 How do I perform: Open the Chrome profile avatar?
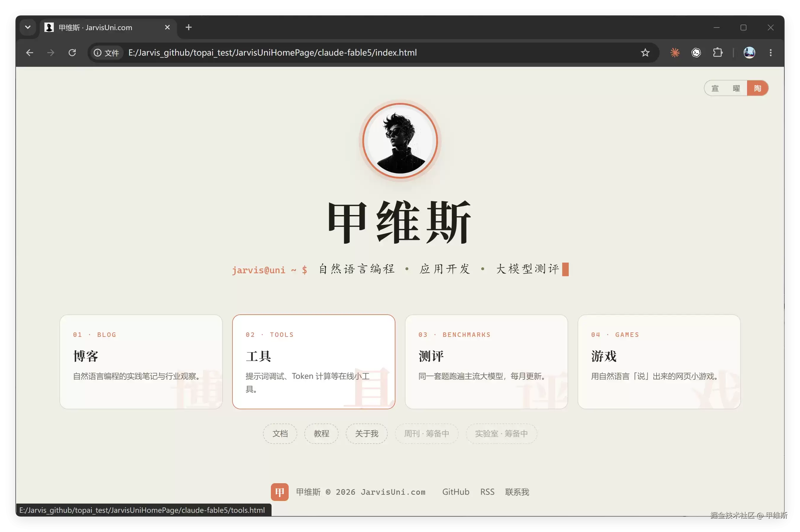pyautogui.click(x=749, y=53)
